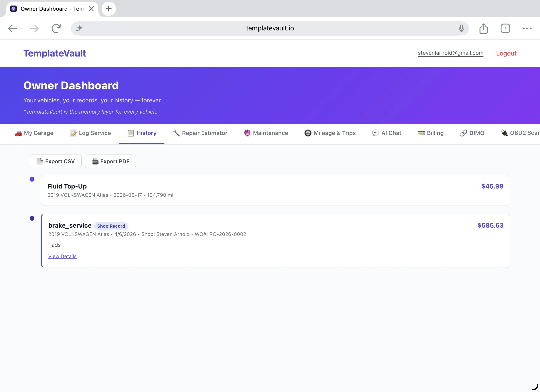Click the chain link icon beside DIMO

coord(464,133)
